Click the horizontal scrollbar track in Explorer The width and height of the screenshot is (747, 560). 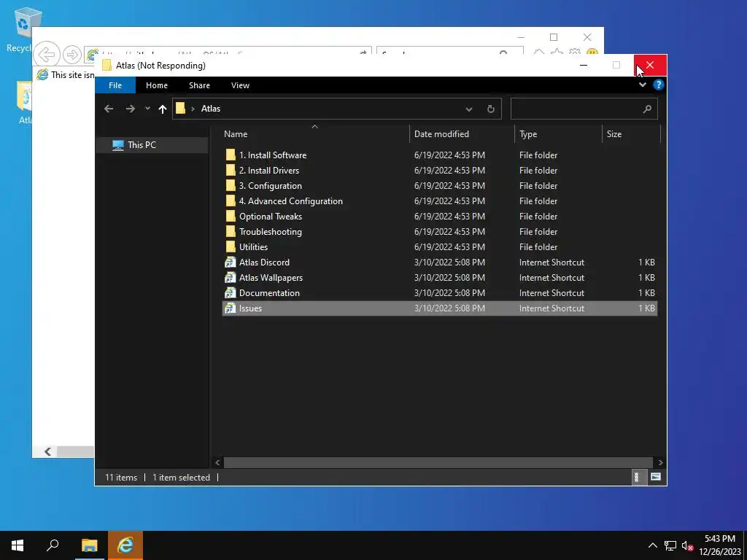click(438, 462)
